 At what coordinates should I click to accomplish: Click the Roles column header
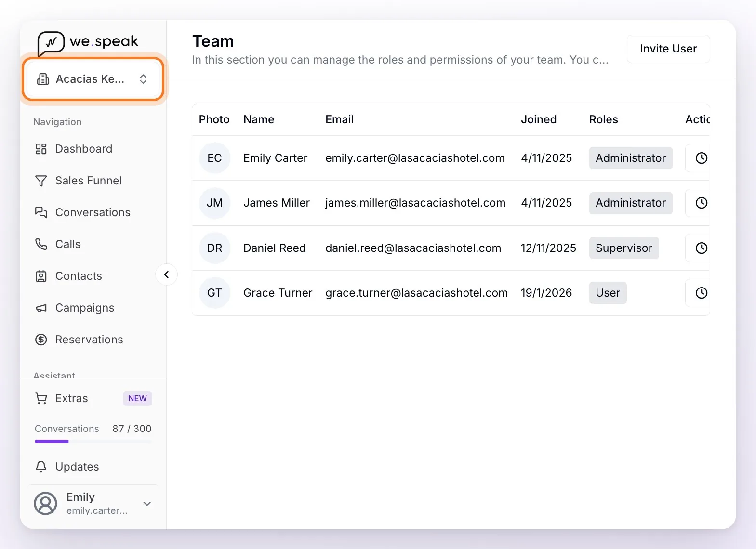604,119
